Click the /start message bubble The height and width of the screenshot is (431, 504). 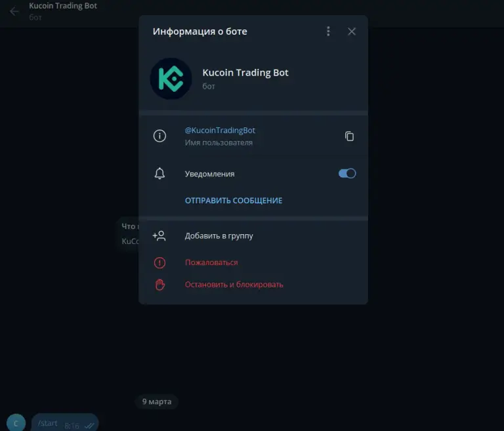tap(65, 423)
